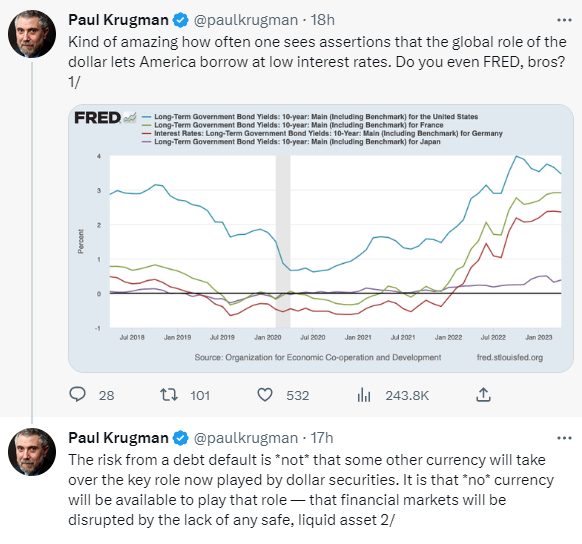The height and width of the screenshot is (544, 582).
Task: Open view analytics bar chart icon
Action: tap(364, 395)
